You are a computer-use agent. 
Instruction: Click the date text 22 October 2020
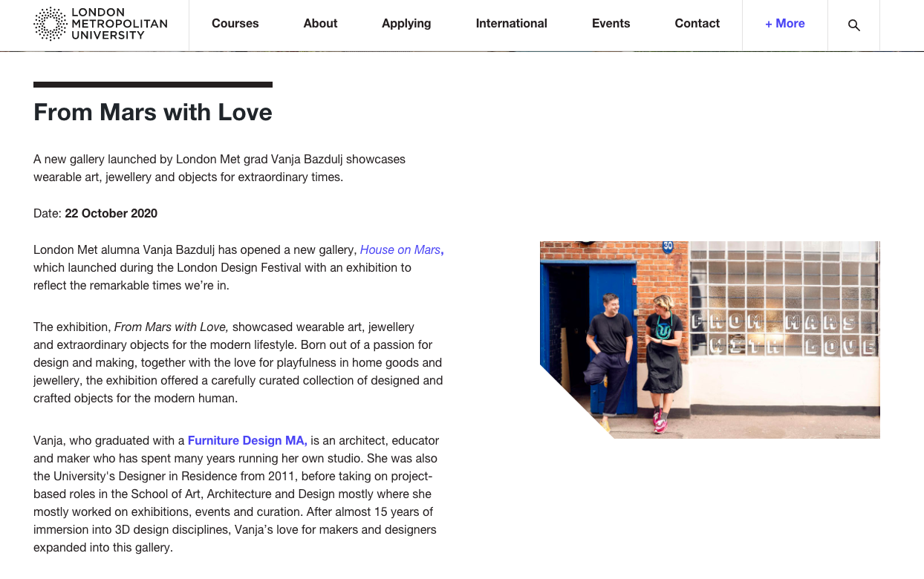pos(111,213)
